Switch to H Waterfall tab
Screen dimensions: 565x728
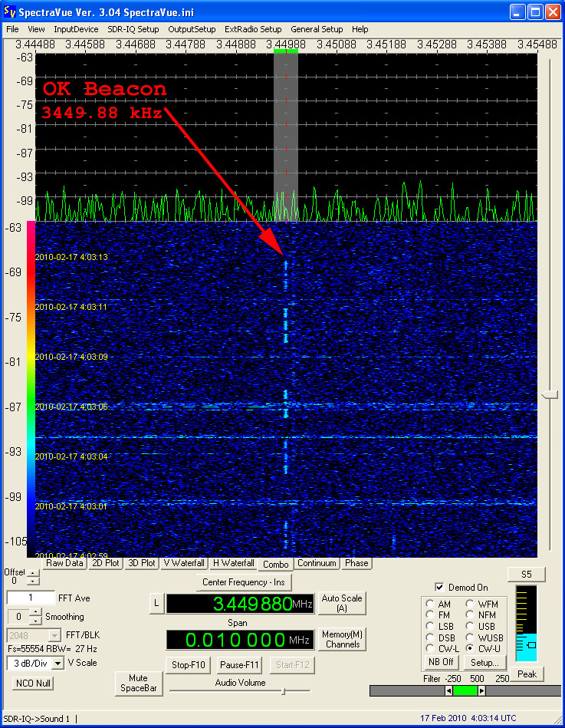pos(233,563)
